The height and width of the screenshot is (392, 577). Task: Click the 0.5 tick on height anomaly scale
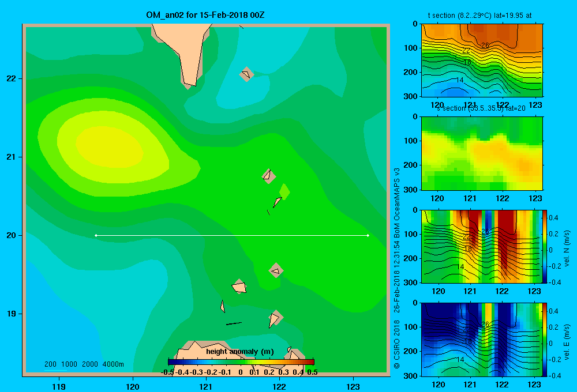[x=312, y=372]
